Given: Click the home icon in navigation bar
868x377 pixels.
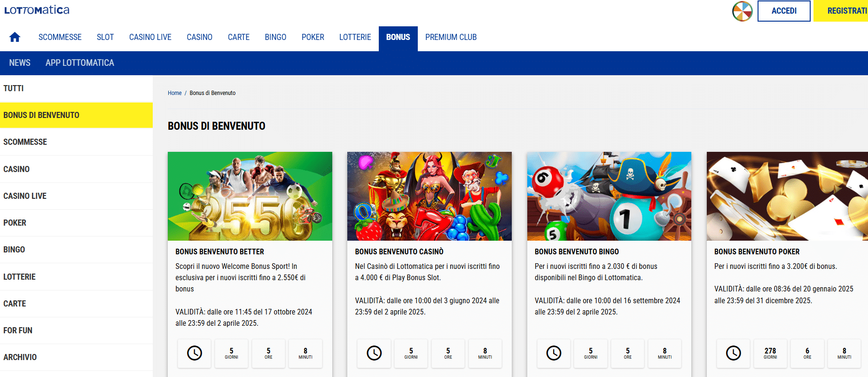Looking at the screenshot, I should pos(15,37).
